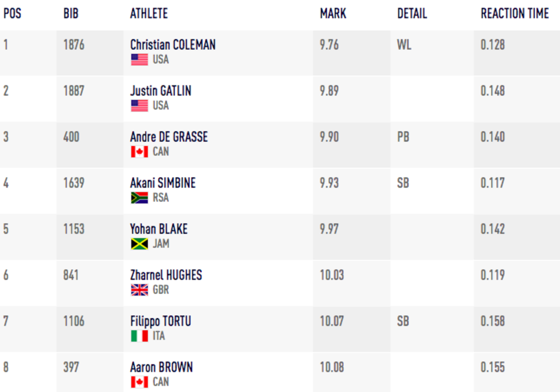The height and width of the screenshot is (392, 560).
Task: Click the South Africa flag beside RSA
Action: click(139, 198)
